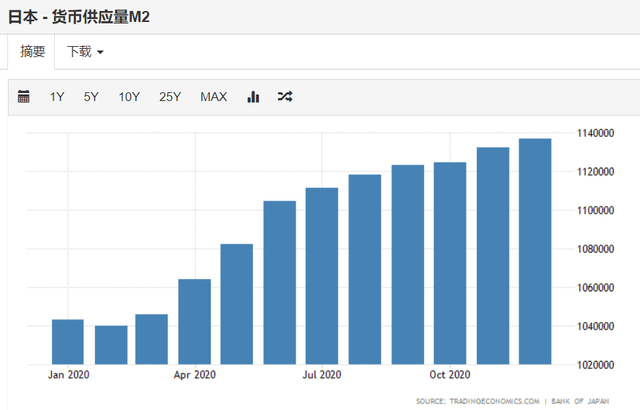Click the May 2020 bar
Image resolution: width=640 pixels, height=410 pixels.
pos(237,304)
